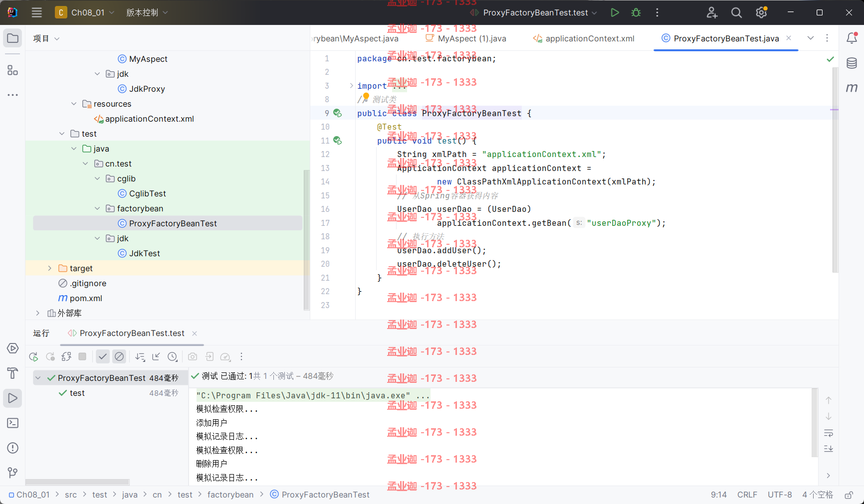Viewport: 864px width, 504px height.
Task: Toggle scroll to end of console
Action: (828, 449)
